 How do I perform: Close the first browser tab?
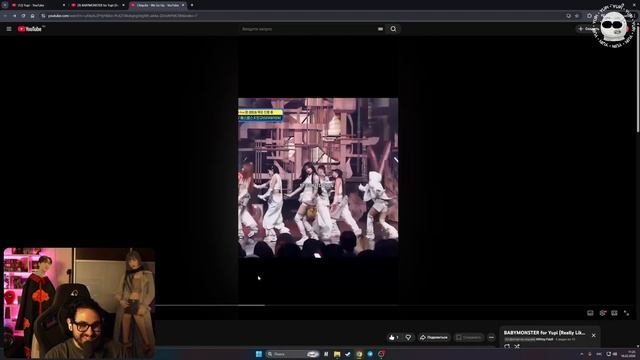point(64,5)
